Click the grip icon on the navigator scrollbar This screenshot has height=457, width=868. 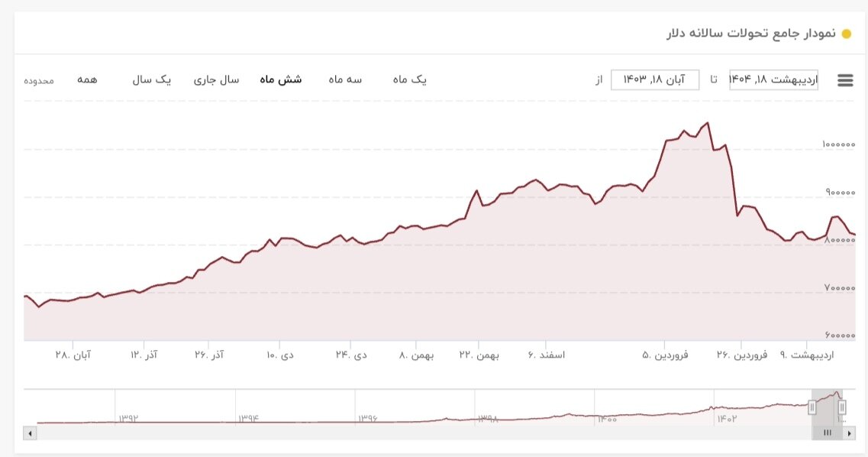pyautogui.click(x=828, y=433)
